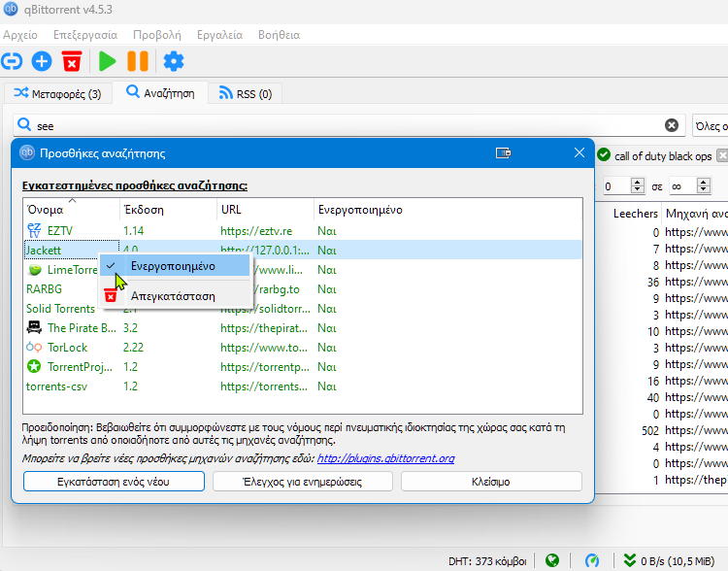
Task: Switch to the Αναζήτηση tab
Action: 160,93
